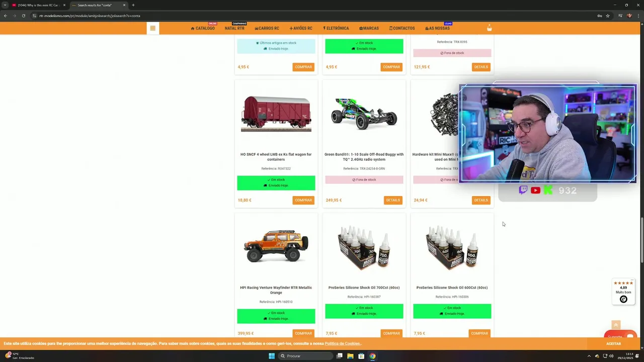Open the HO SNCF 4 wheel LWB wagon title
The image size is (644, 362).
(x=276, y=157)
